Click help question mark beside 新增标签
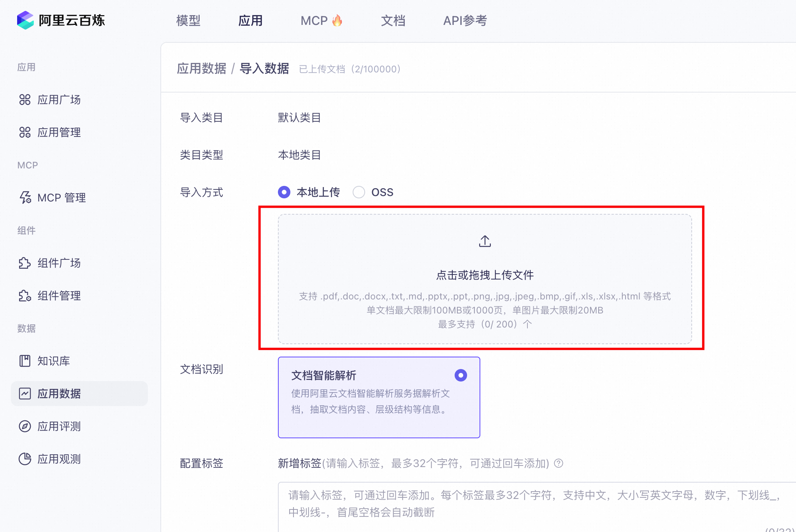 point(559,463)
